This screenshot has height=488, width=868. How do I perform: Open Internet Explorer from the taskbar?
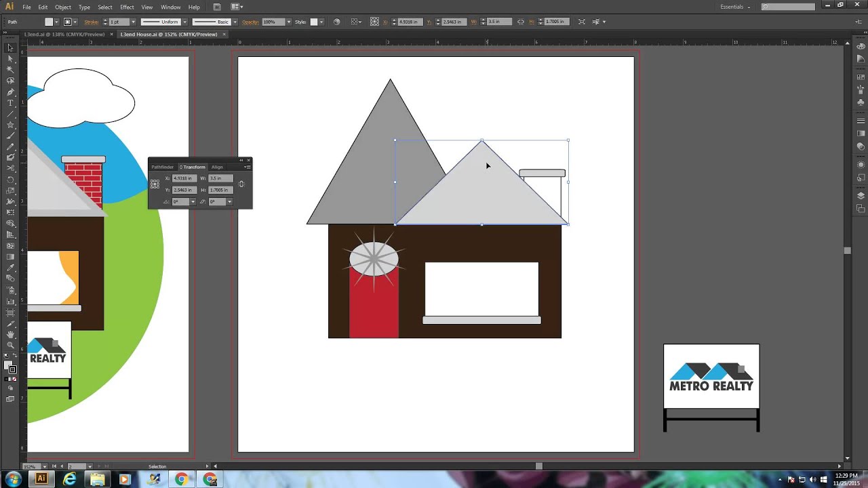click(69, 479)
